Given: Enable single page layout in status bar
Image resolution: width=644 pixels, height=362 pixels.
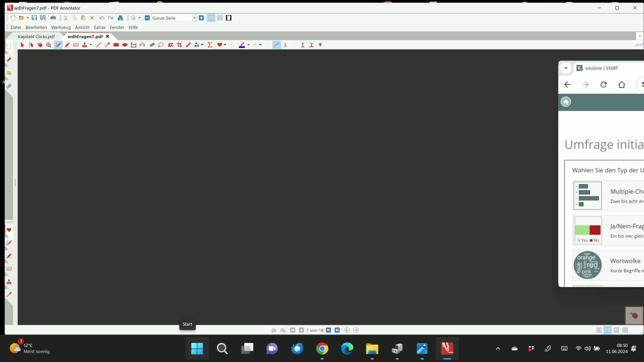Looking at the screenshot, I should pos(599,330).
